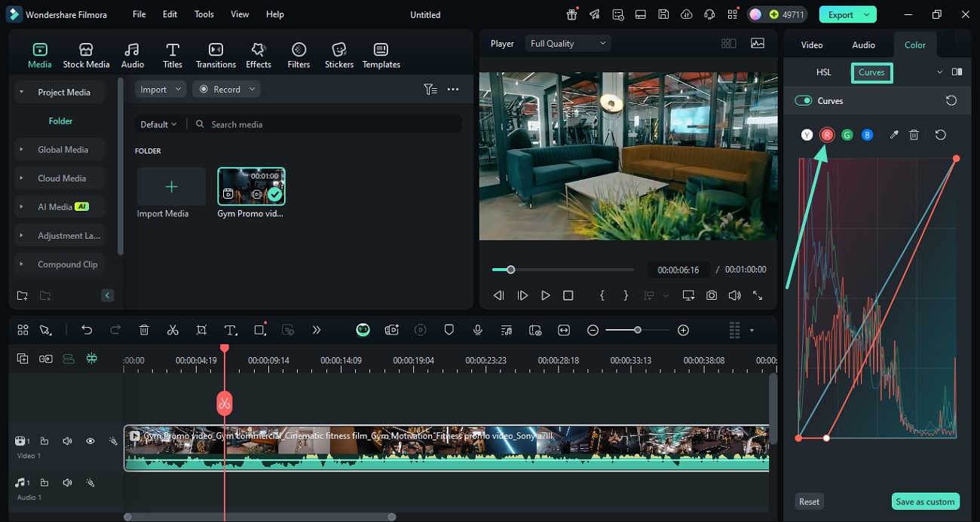The image size is (980, 522).
Task: Select the curves eyedropper tool
Action: click(x=894, y=135)
